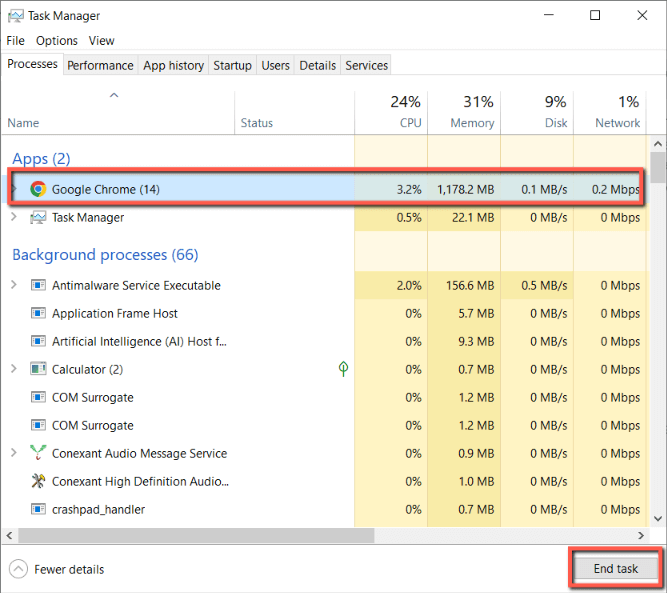Click the crashpad_handler process icon
Image resolution: width=667 pixels, height=593 pixels.
point(38,509)
